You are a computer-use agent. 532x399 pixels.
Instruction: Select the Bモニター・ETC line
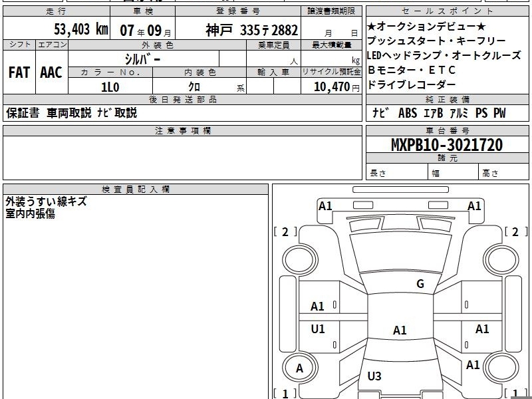tap(411, 70)
